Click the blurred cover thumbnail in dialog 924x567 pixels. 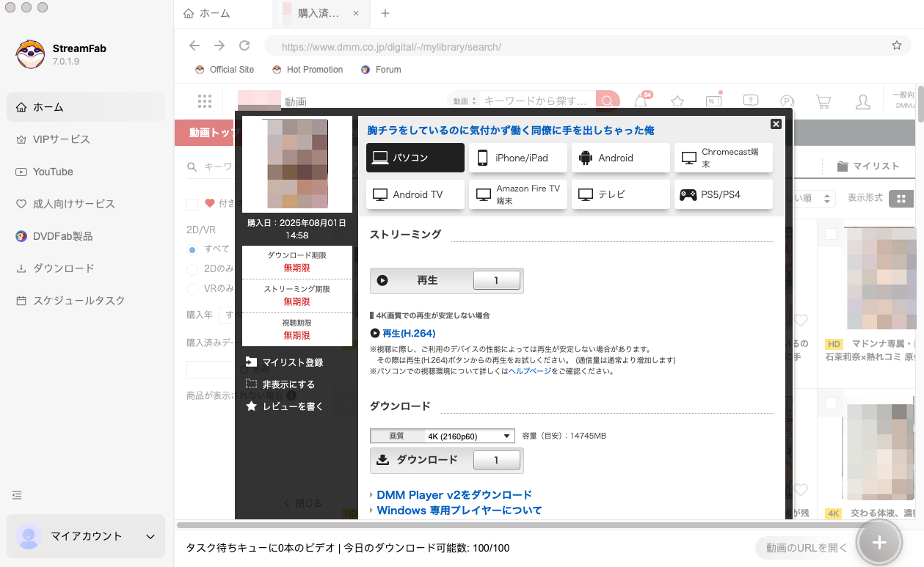tap(297, 164)
